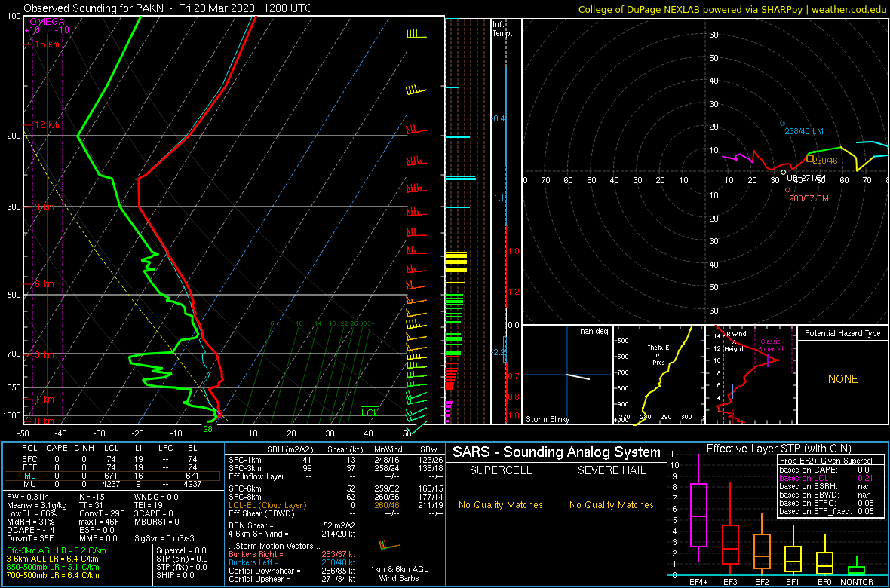This screenshot has height=588, width=890.
Task: Select the 850-500mb LR lapse rate
Action: pyautogui.click(x=53, y=567)
